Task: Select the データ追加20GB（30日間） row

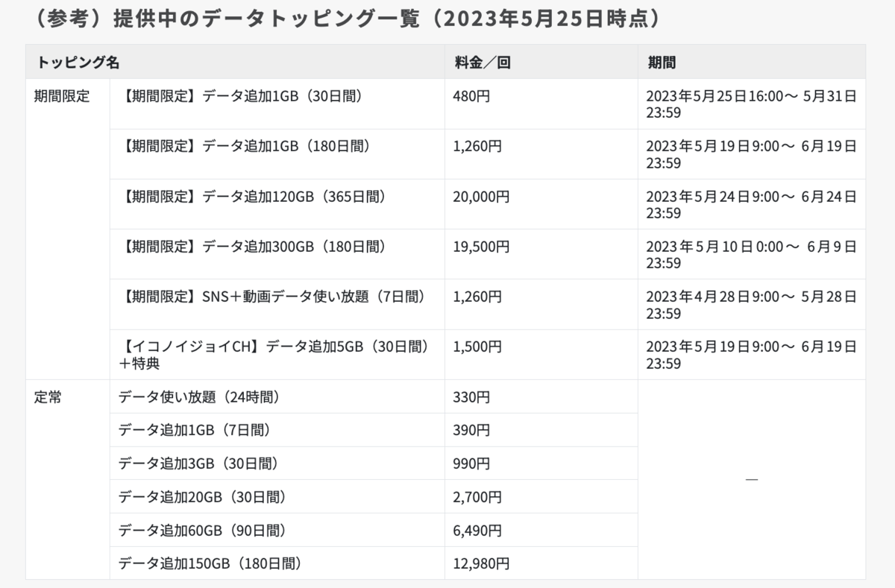Action: pyautogui.click(x=202, y=497)
